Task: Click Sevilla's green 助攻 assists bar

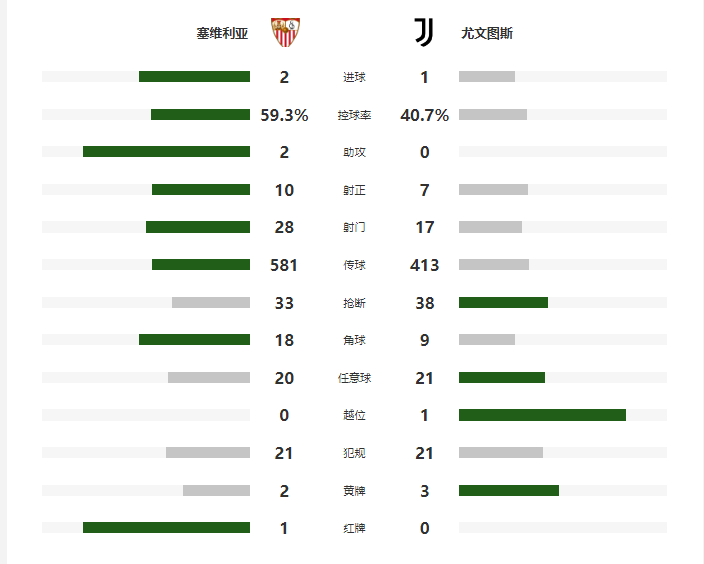Action: click(167, 152)
